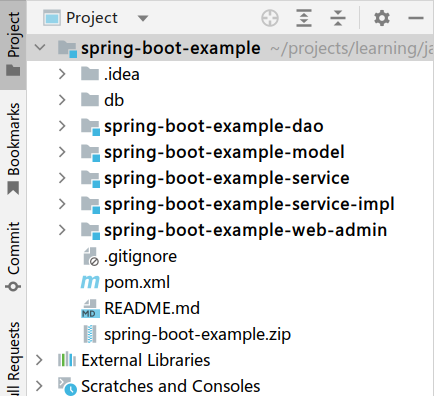Viewport: 434px width, 396px height.
Task: Select the spring-boot-example.zip file name
Action: tap(197, 335)
